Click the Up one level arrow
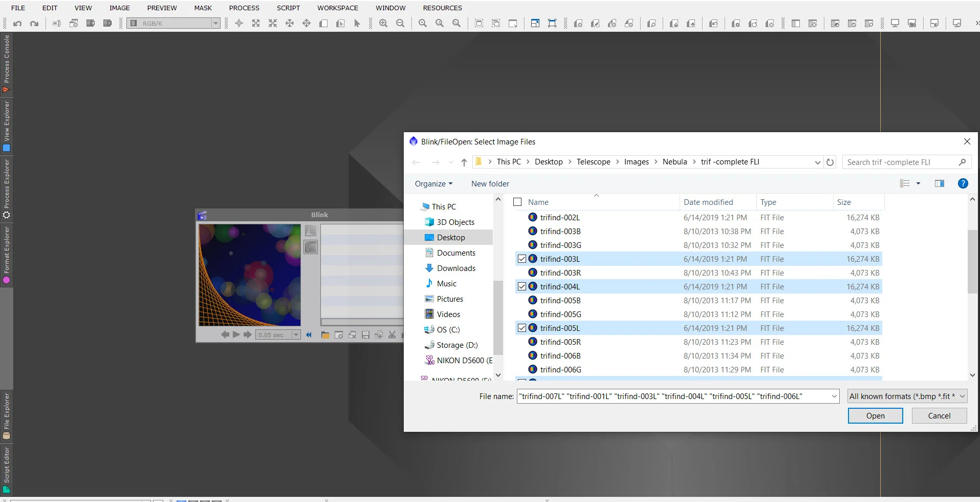This screenshot has width=980, height=502. click(464, 162)
